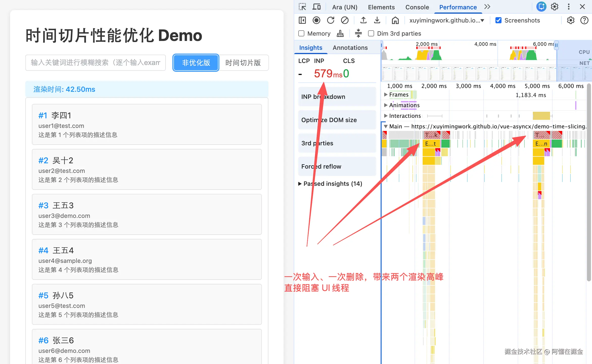Screen dimensions: 592x364
Task: Click the inspect element picker icon
Action: point(302,7)
